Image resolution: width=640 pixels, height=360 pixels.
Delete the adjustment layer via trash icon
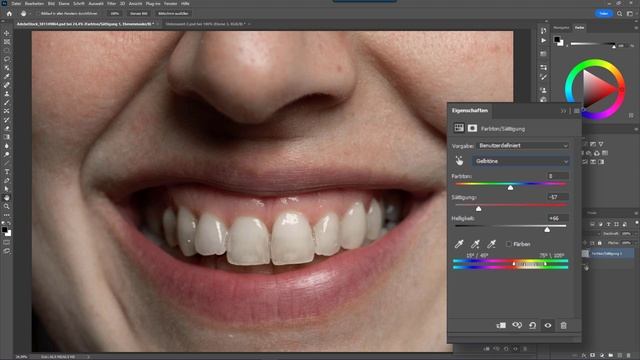563,325
